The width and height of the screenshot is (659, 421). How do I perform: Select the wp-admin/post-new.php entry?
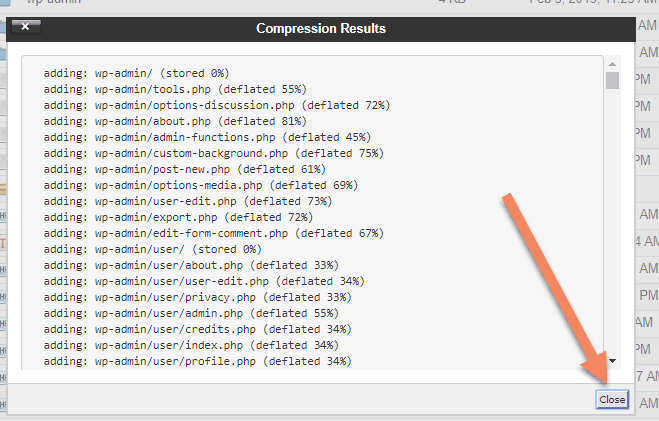pyautogui.click(x=185, y=169)
